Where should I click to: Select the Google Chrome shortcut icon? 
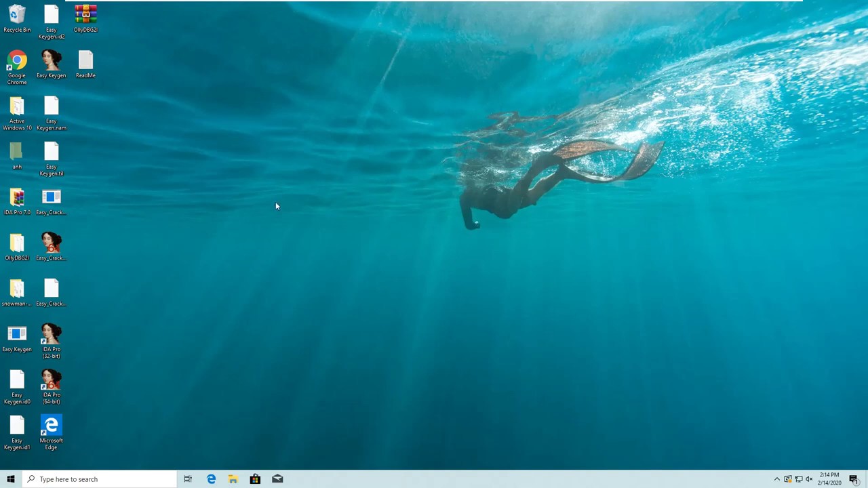click(17, 68)
